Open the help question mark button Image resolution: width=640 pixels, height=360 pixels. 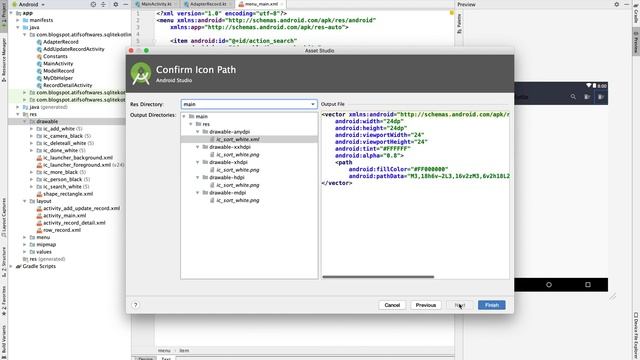click(136, 305)
